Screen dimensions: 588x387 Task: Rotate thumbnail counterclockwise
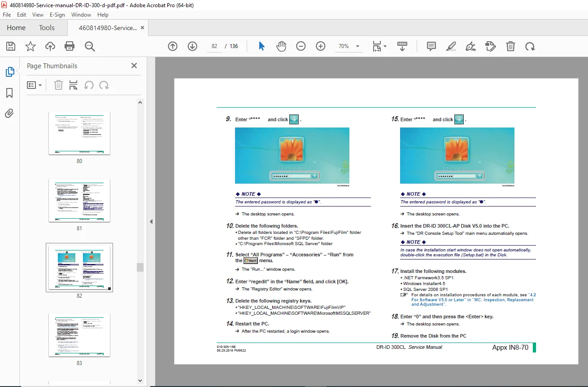pos(89,85)
